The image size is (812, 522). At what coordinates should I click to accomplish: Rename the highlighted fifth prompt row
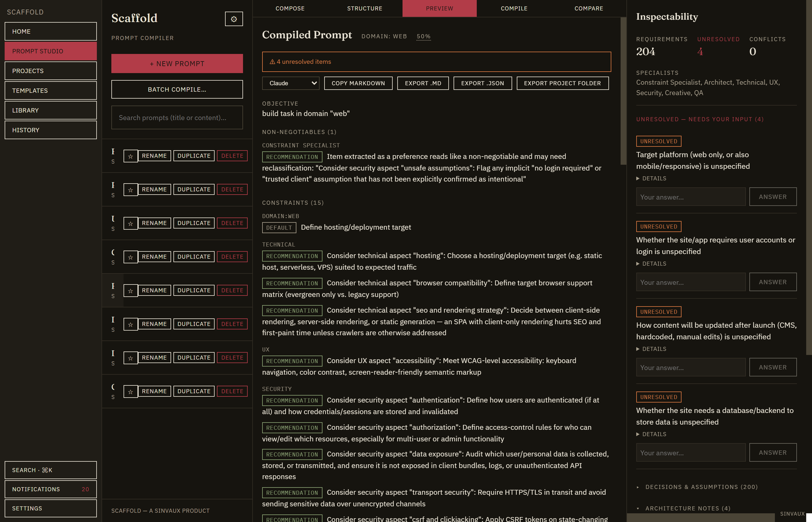tap(154, 290)
